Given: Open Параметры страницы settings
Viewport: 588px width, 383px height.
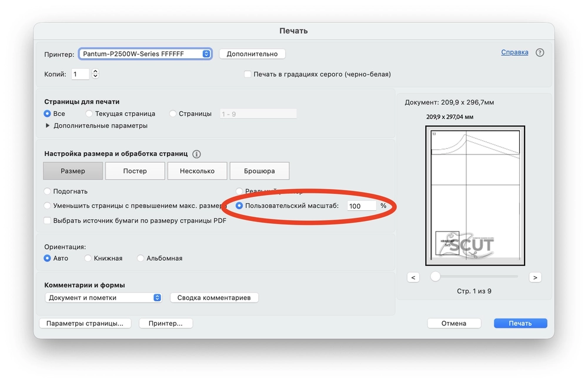Looking at the screenshot, I should [x=85, y=323].
